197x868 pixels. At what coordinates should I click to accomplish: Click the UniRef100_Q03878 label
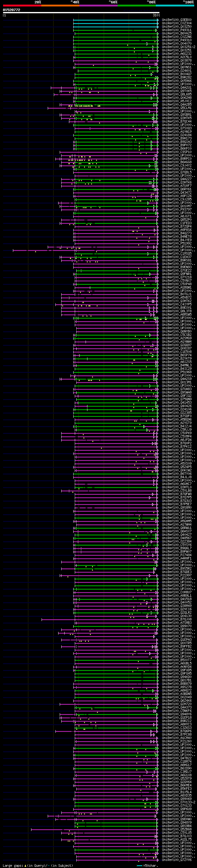(177, 61)
